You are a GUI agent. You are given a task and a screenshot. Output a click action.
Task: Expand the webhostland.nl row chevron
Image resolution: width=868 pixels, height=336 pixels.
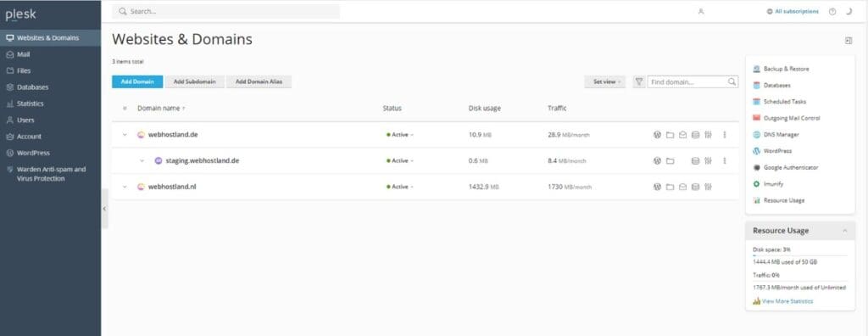point(125,187)
